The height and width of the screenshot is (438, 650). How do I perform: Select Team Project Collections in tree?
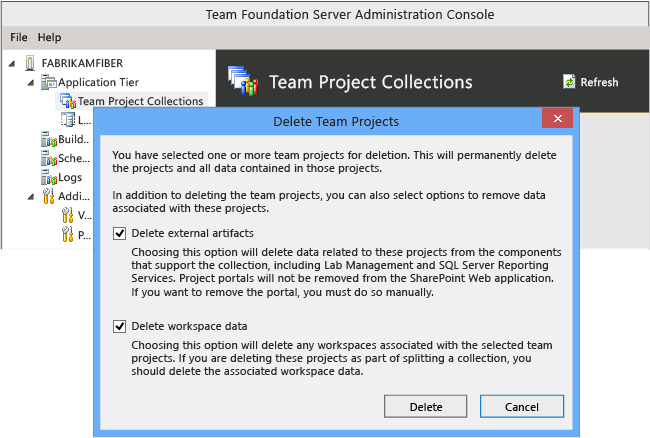(140, 101)
